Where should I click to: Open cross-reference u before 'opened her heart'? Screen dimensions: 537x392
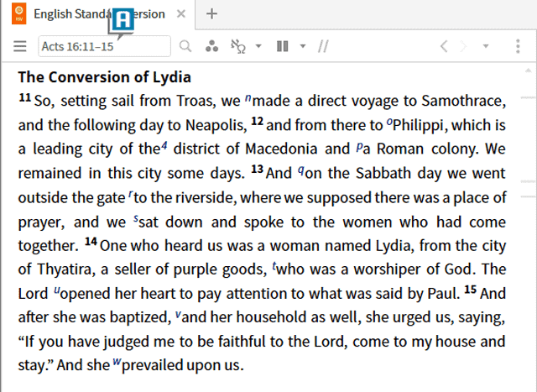point(57,291)
